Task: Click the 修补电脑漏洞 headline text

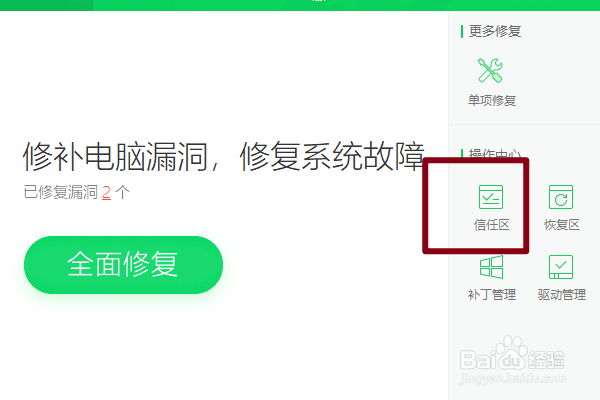Action: pos(115,157)
